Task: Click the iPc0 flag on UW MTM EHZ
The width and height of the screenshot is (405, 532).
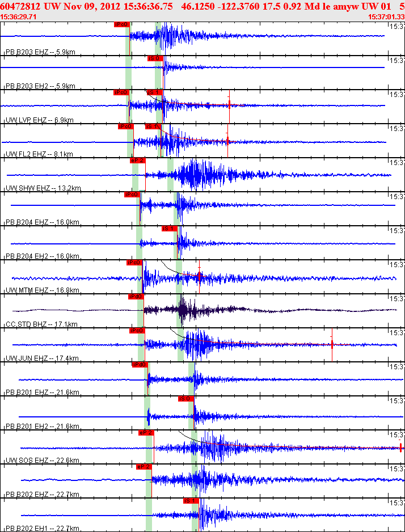Action: [134, 263]
